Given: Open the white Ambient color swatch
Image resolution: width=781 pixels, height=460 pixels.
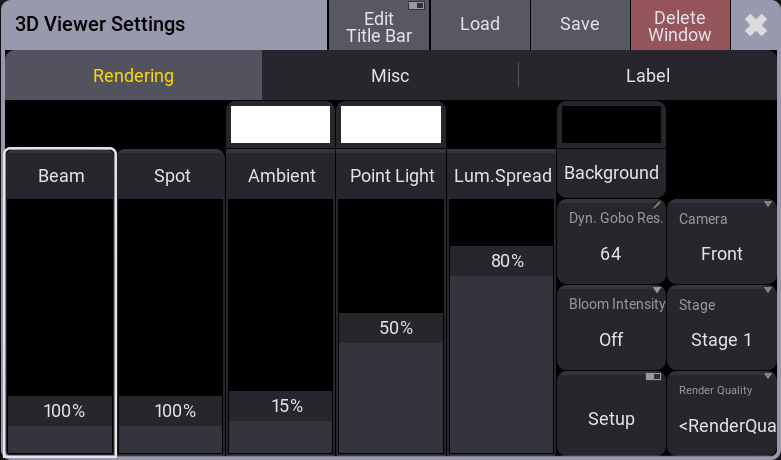Looking at the screenshot, I should [x=280, y=124].
